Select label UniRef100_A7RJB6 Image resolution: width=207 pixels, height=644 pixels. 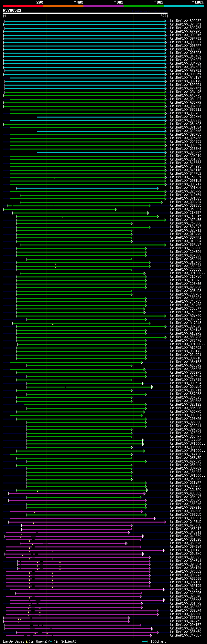tap(186, 220)
